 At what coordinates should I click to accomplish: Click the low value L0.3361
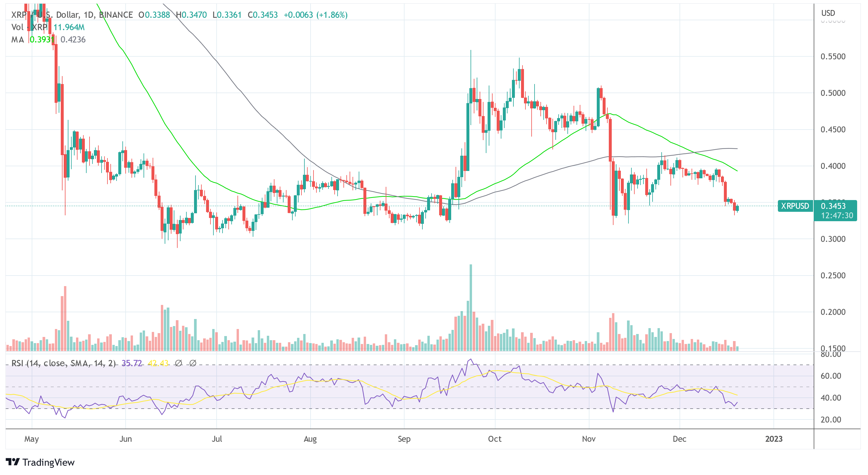tap(227, 15)
